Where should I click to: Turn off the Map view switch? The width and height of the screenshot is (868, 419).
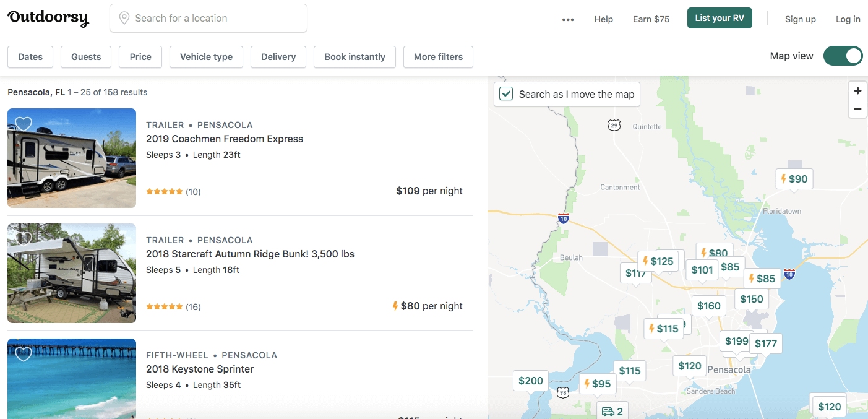[x=843, y=56]
